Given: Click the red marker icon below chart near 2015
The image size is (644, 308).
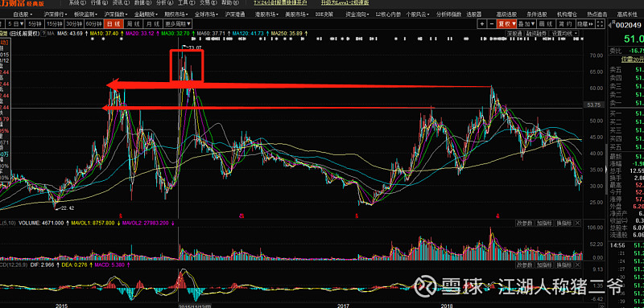Looking at the screenshot, I should click(120, 215).
